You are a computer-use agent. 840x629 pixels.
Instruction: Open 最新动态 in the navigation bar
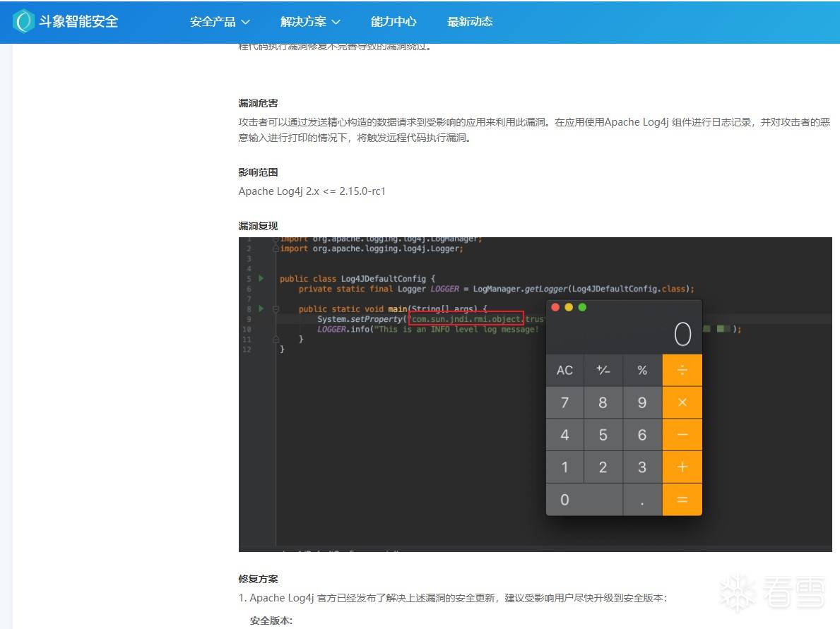point(470,21)
